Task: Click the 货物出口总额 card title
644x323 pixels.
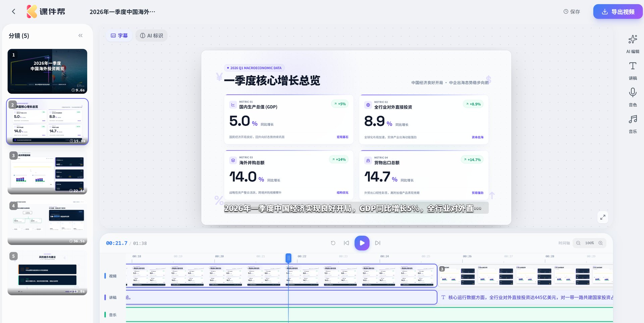Action: 387,163
